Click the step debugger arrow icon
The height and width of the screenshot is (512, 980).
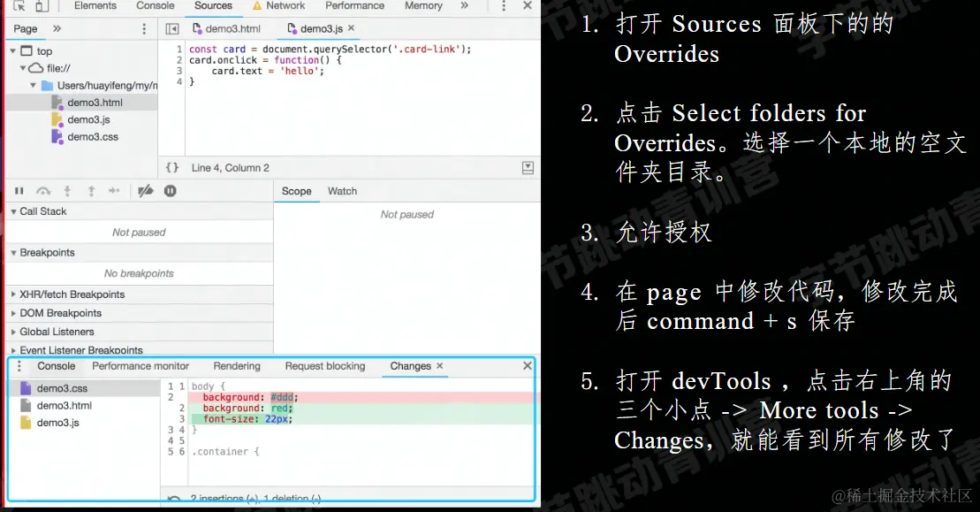(114, 191)
